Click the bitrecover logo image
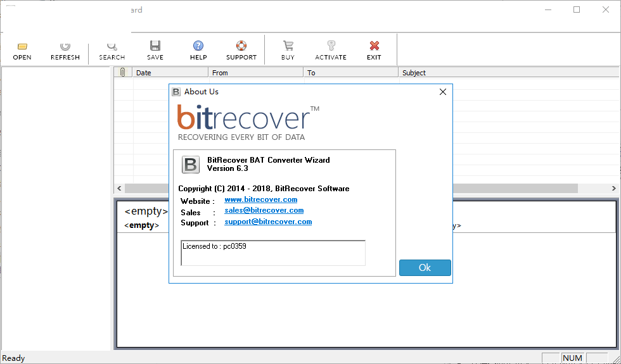Image resolution: width=621 pixels, height=364 pixels. 248,122
